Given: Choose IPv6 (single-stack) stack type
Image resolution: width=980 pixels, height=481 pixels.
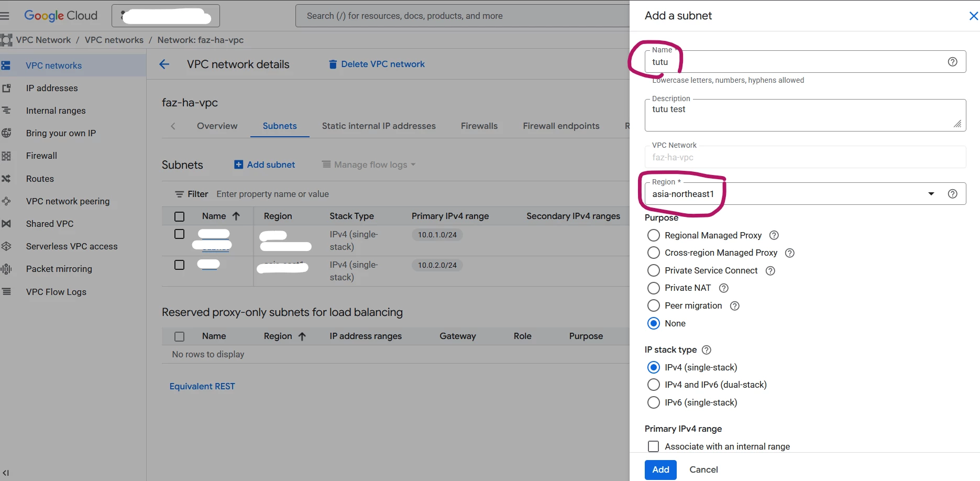Looking at the screenshot, I should point(654,402).
